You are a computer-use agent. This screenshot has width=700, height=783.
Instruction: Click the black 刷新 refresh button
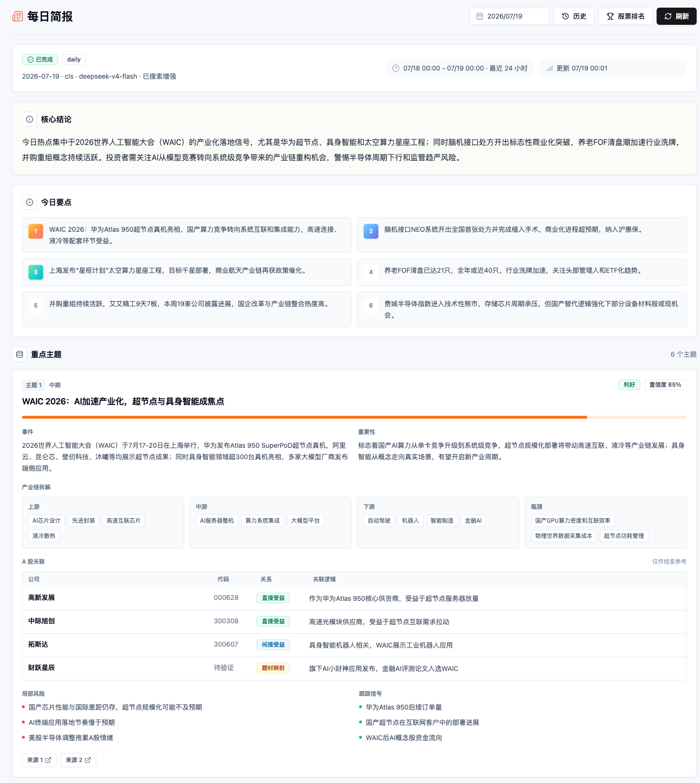677,16
